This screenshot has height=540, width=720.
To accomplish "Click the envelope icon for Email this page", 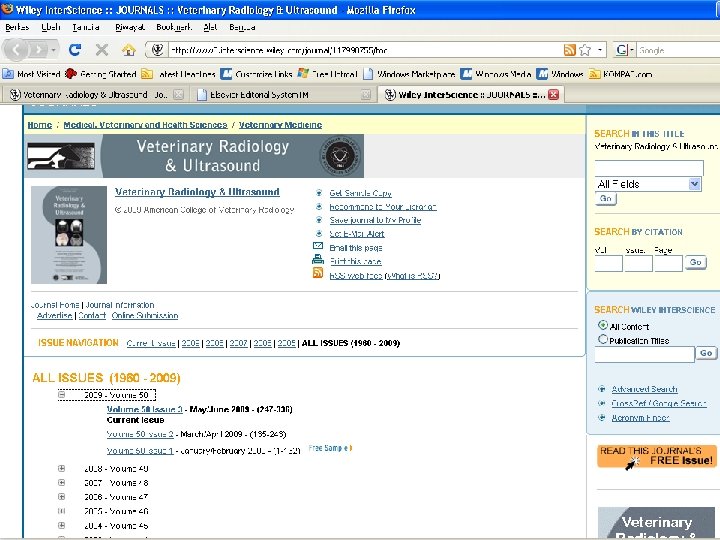I will pos(318,246).
